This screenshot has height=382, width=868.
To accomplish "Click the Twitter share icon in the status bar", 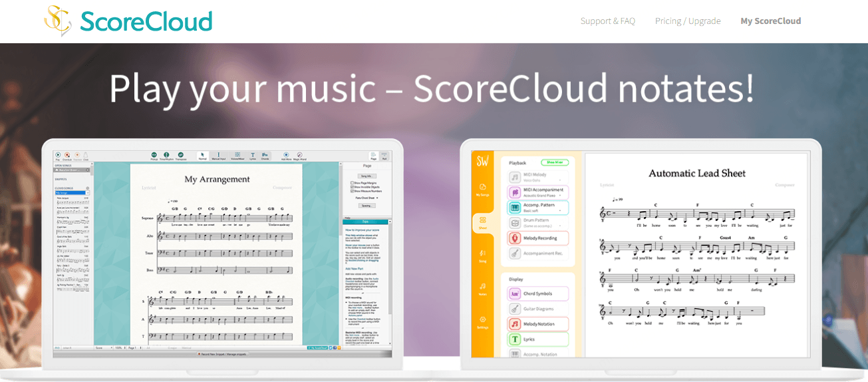I will tap(331, 348).
